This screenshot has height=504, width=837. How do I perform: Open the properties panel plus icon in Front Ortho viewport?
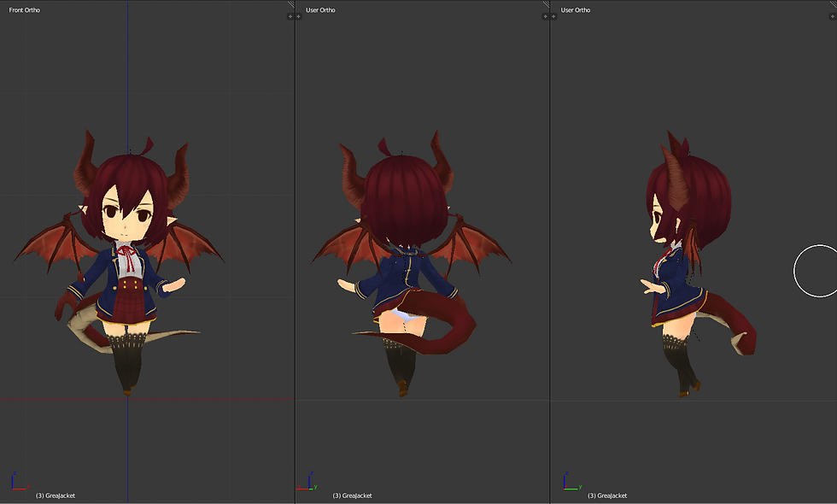pos(290,16)
